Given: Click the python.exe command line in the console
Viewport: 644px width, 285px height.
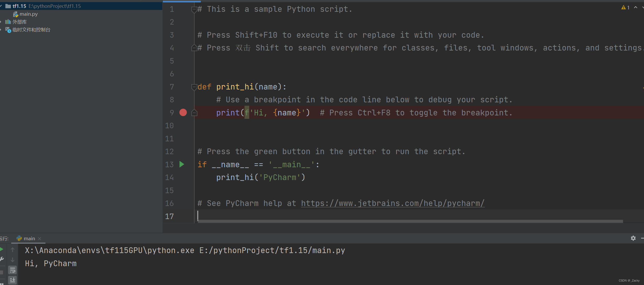Looking at the screenshot, I should [x=185, y=250].
